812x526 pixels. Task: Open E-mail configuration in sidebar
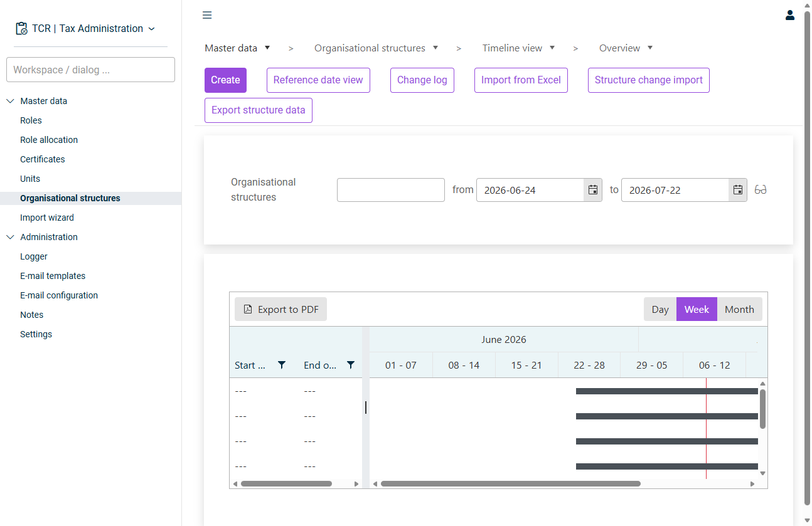coord(59,295)
